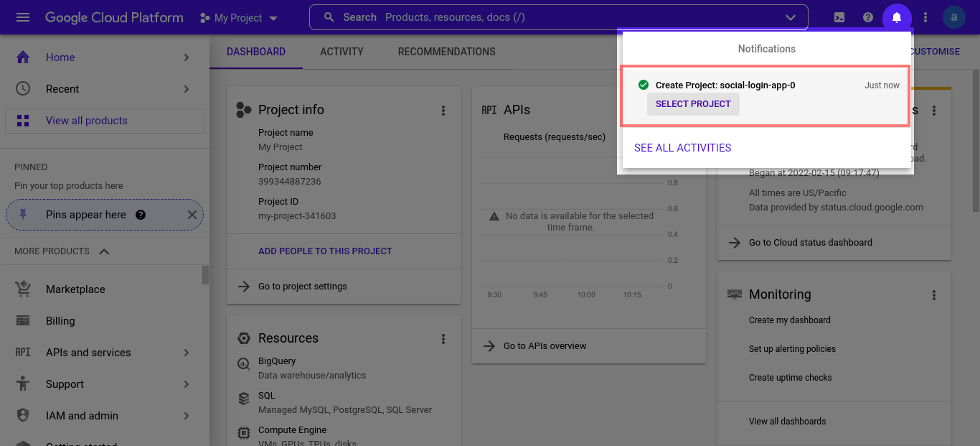The image size is (980, 446).
Task: Click the no-data warning triangle icon
Action: [494, 216]
